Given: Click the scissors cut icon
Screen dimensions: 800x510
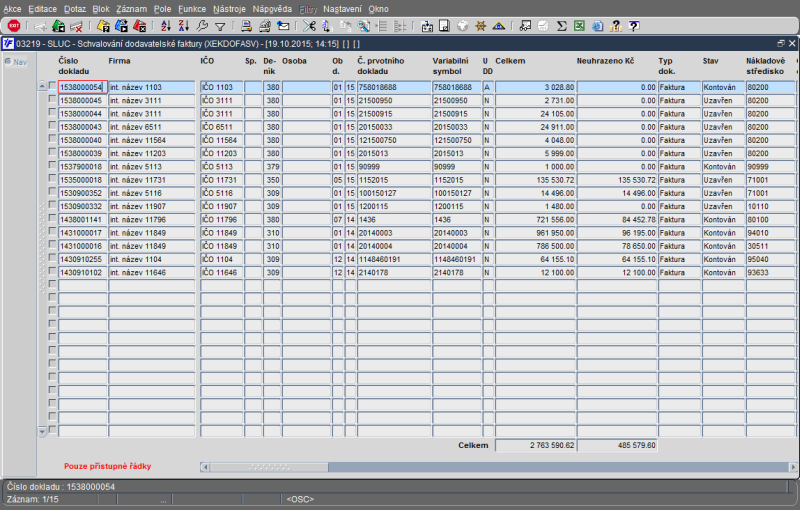Looking at the screenshot, I should 309,26.
